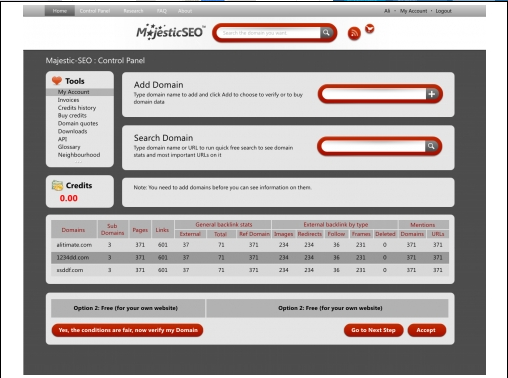Focus the Add Domain input field
The height and width of the screenshot is (378, 508).
point(374,94)
